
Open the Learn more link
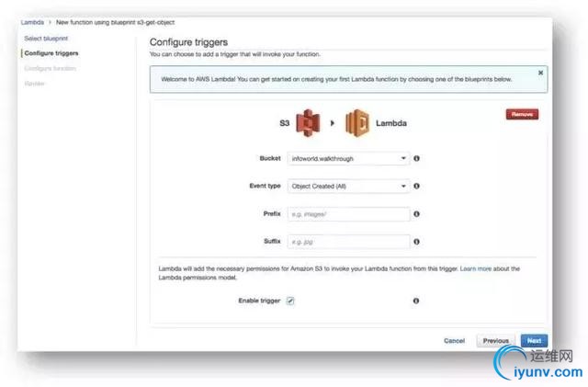click(477, 268)
